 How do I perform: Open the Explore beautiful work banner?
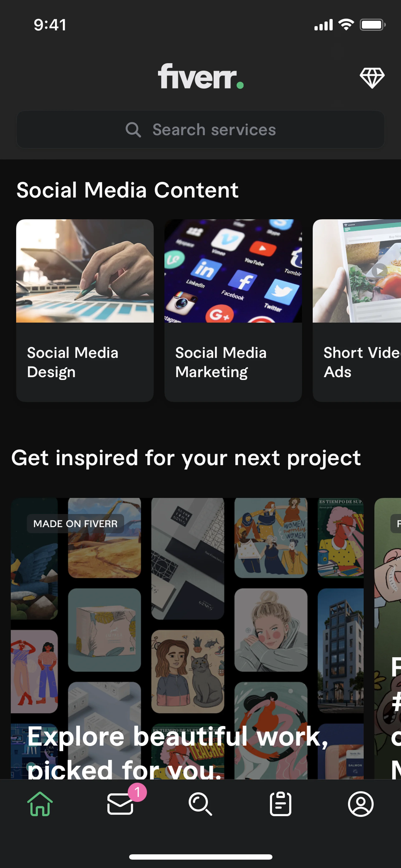pyautogui.click(x=187, y=640)
